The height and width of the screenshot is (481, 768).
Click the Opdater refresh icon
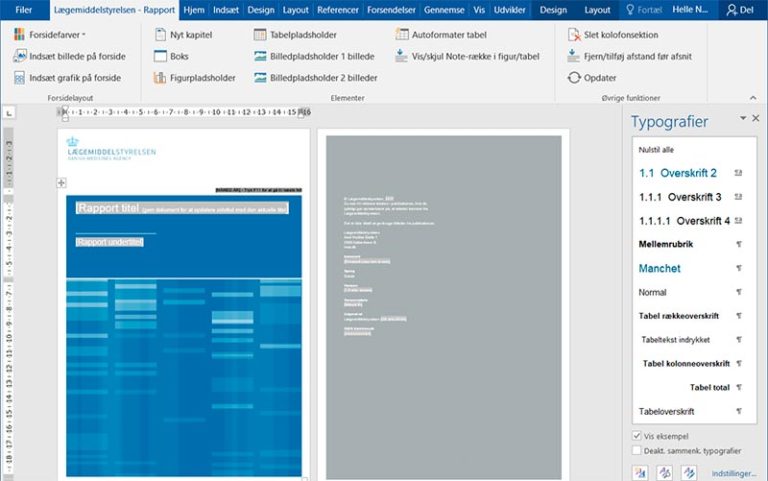574,77
